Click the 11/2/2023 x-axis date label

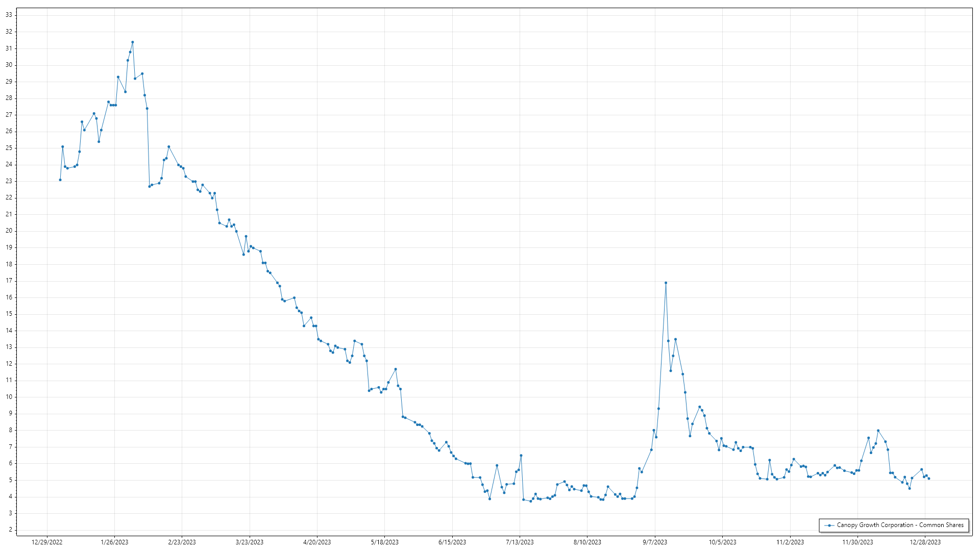coord(790,542)
